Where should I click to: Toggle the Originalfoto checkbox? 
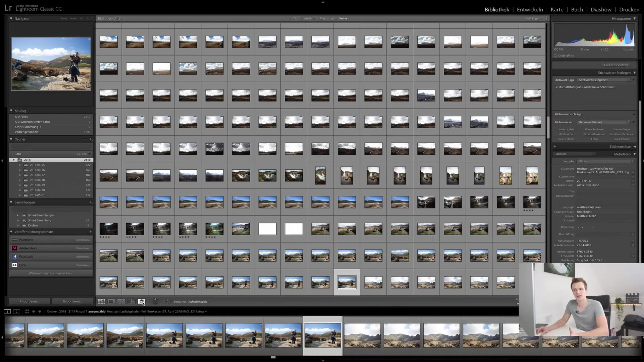555,56
